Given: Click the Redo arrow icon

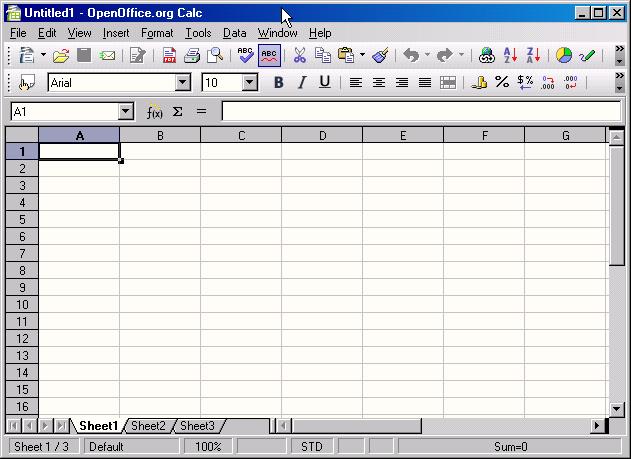Looking at the screenshot, I should pyautogui.click(x=445, y=55).
